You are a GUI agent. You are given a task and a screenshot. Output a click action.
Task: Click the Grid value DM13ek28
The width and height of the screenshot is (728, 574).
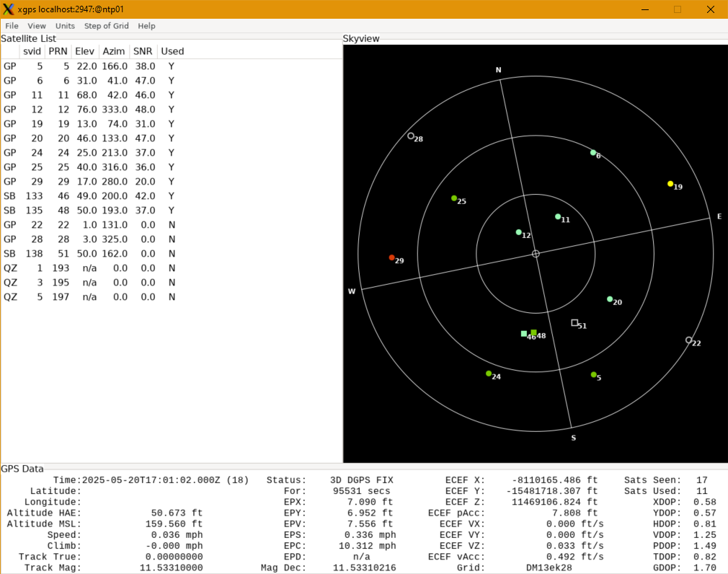(549, 568)
